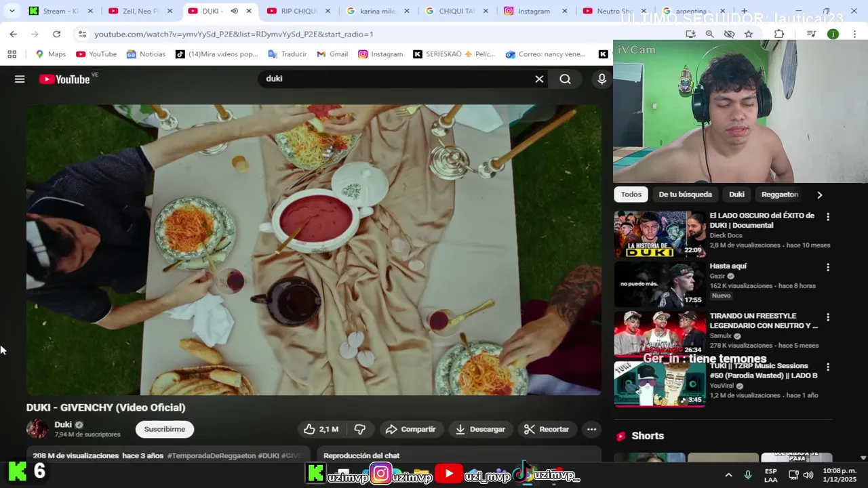The image size is (868, 488).
Task: Open 'El LADO OSCURO del ÉXITO' thumbnail
Action: [x=660, y=234]
